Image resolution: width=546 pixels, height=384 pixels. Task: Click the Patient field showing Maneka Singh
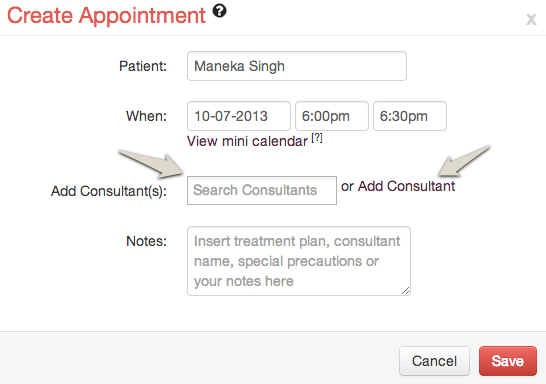[297, 66]
